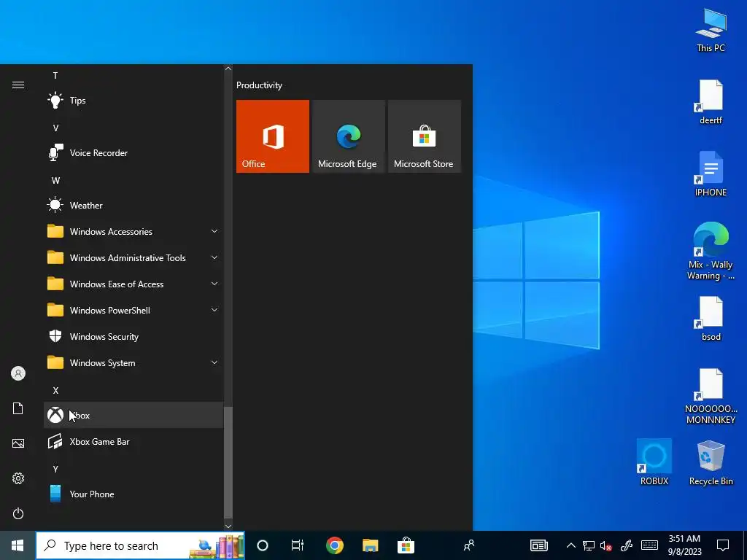Screen dimensions: 747x560
Task: Launch Google Chrome from taskbar
Action: (x=334, y=545)
